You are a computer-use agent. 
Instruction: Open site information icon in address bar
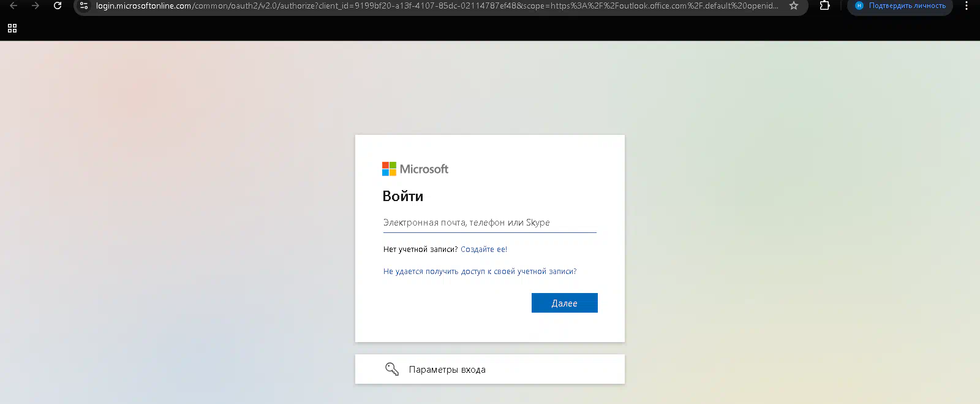(84, 6)
